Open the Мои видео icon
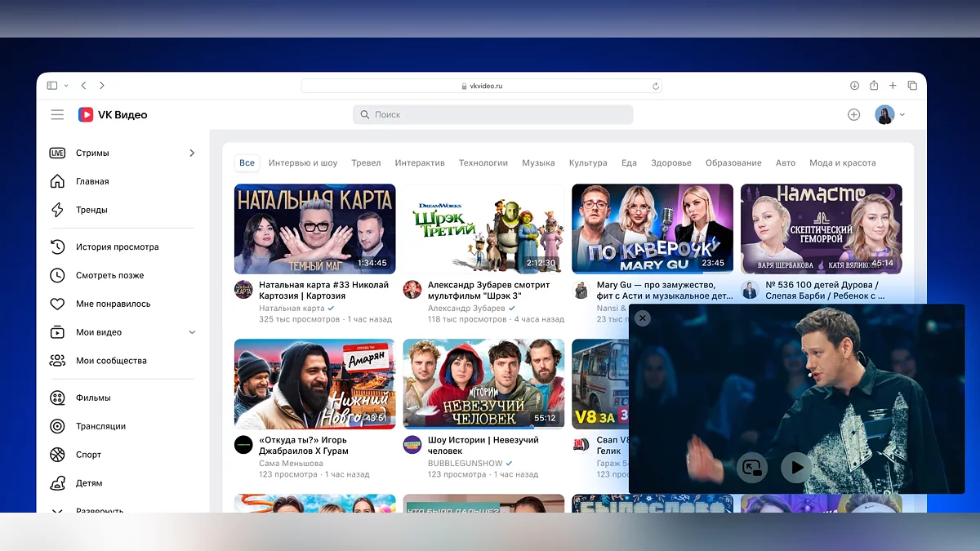This screenshot has width=980, height=551. point(57,332)
